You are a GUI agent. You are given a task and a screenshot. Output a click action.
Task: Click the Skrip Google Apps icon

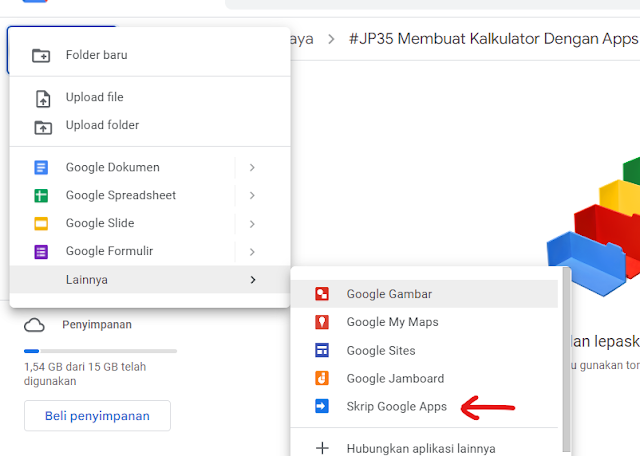(322, 406)
